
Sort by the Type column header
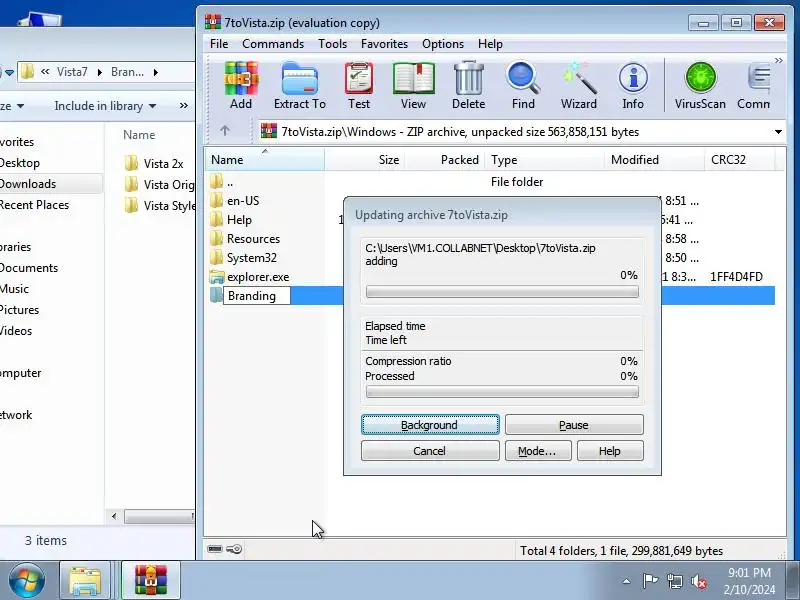click(x=544, y=160)
